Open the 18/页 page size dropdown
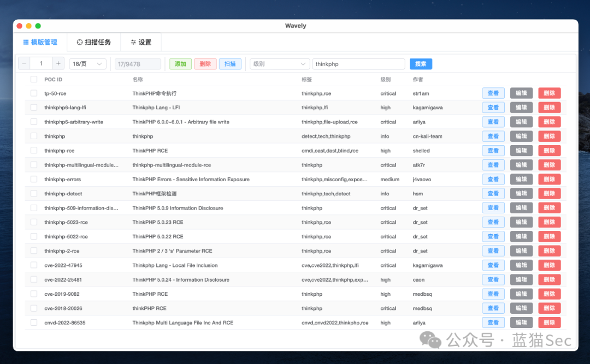The image size is (590, 364). coord(87,64)
